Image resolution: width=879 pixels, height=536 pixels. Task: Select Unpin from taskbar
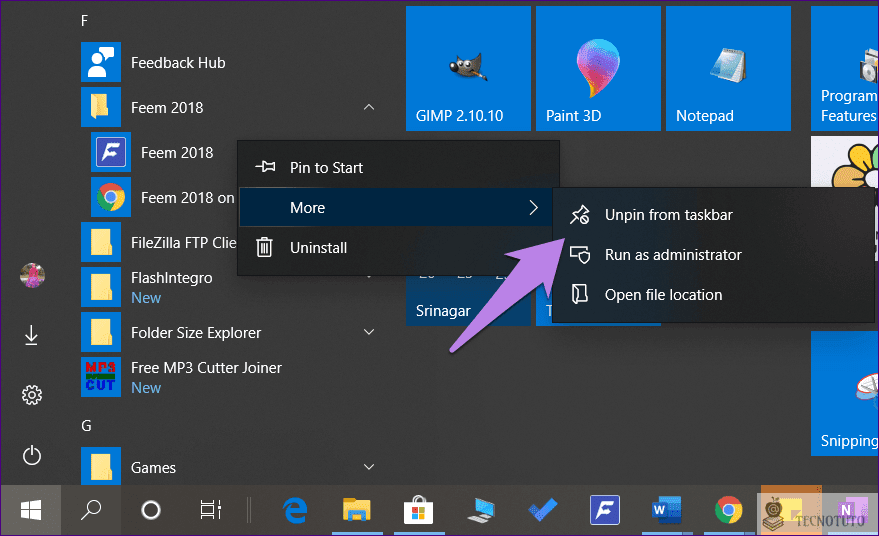point(714,215)
